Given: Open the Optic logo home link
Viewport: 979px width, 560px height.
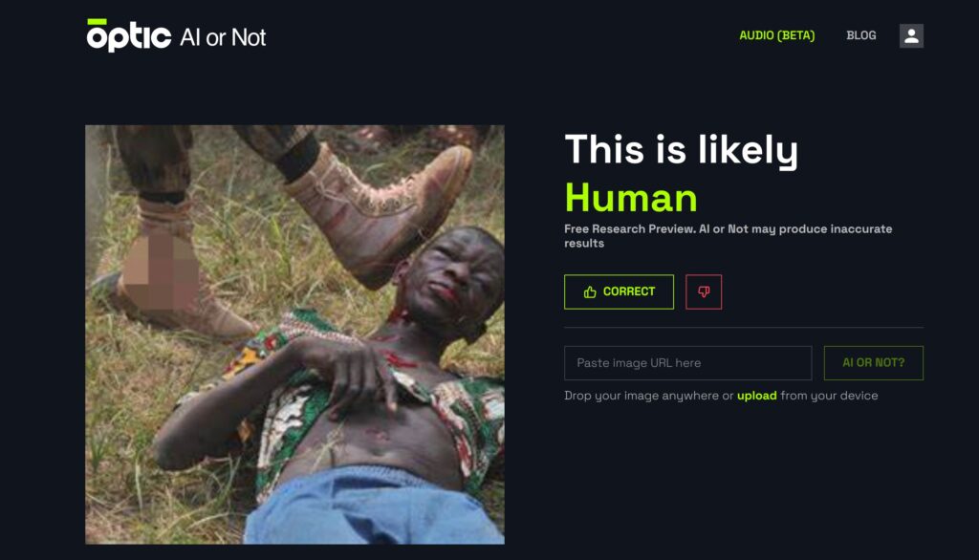Looking at the screenshot, I should pyautogui.click(x=129, y=35).
